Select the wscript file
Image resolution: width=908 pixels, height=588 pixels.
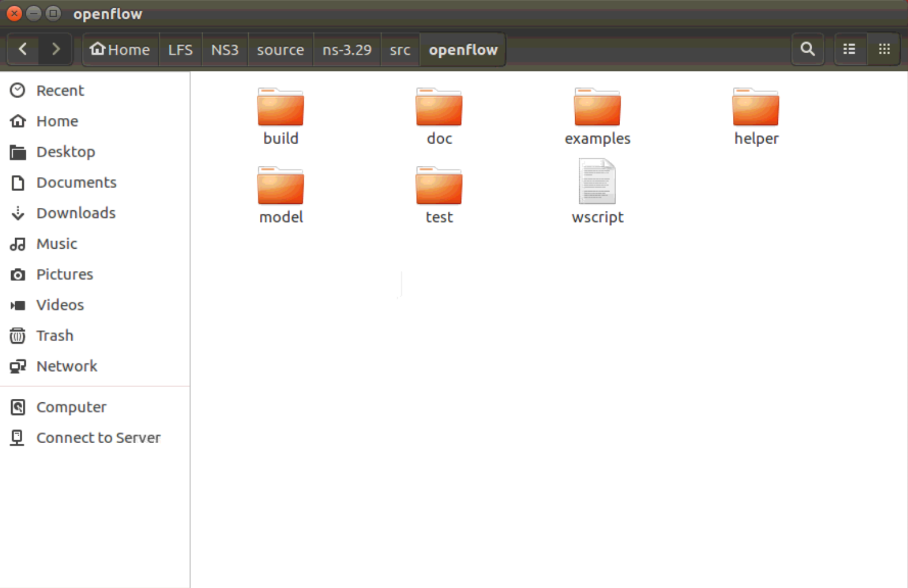point(597,193)
